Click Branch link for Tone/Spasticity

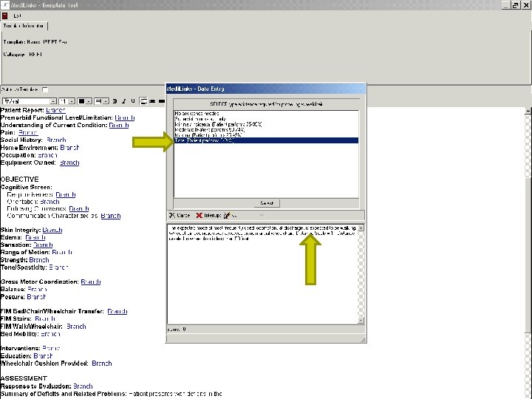click(x=58, y=267)
